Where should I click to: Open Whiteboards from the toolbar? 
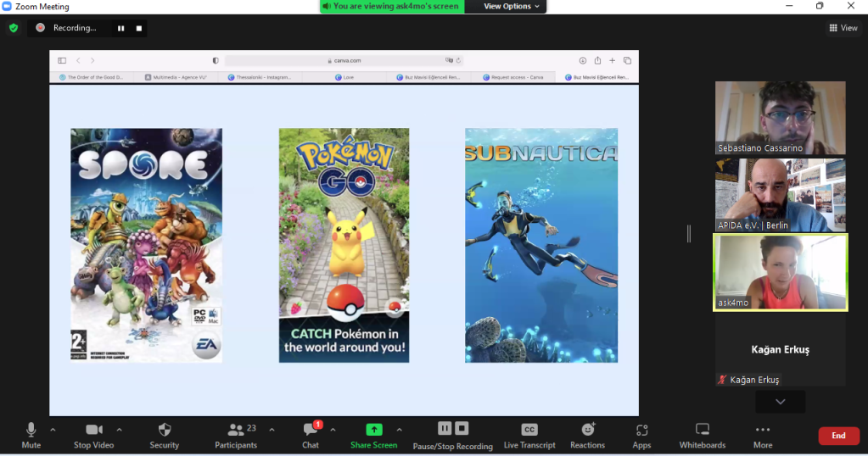pyautogui.click(x=702, y=430)
